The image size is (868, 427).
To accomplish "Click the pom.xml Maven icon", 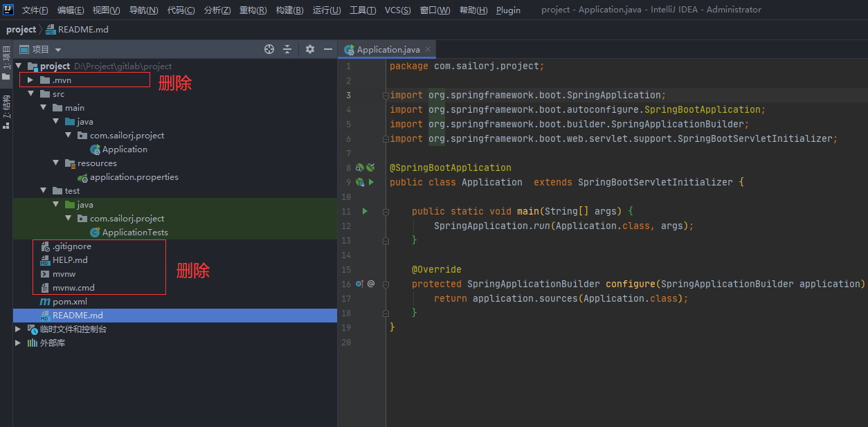I will click(x=45, y=302).
